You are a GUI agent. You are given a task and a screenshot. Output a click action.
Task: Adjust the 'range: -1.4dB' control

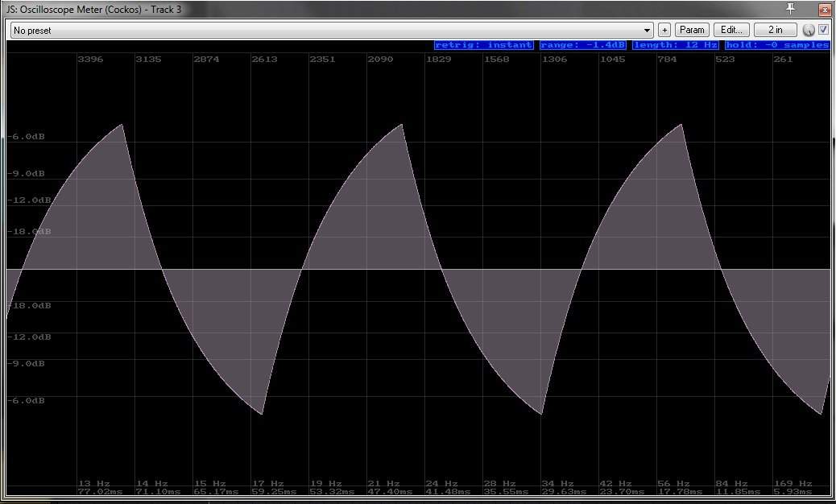pyautogui.click(x=582, y=45)
